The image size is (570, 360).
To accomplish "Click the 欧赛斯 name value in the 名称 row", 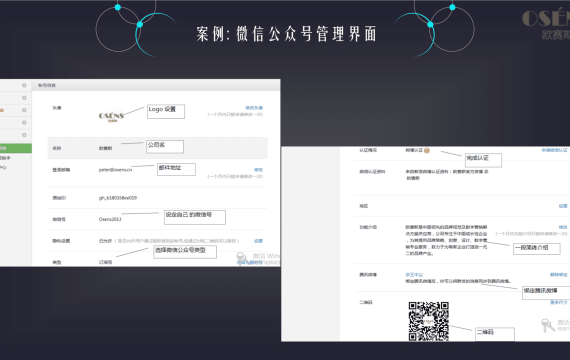I will click(105, 148).
